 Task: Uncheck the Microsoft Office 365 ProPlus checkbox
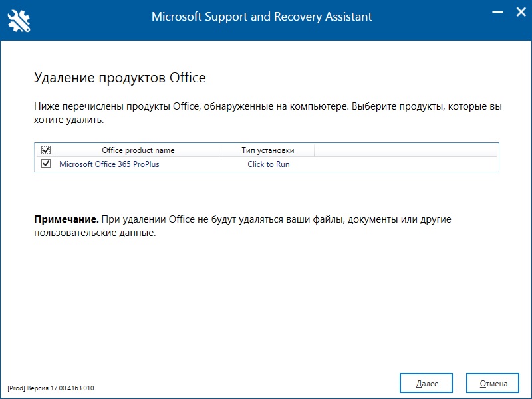(x=46, y=164)
